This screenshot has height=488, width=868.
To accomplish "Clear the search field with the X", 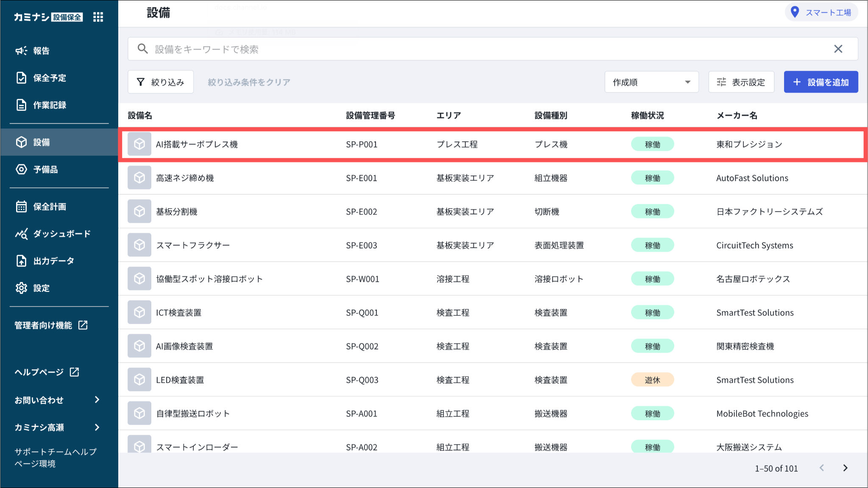I will click(838, 49).
